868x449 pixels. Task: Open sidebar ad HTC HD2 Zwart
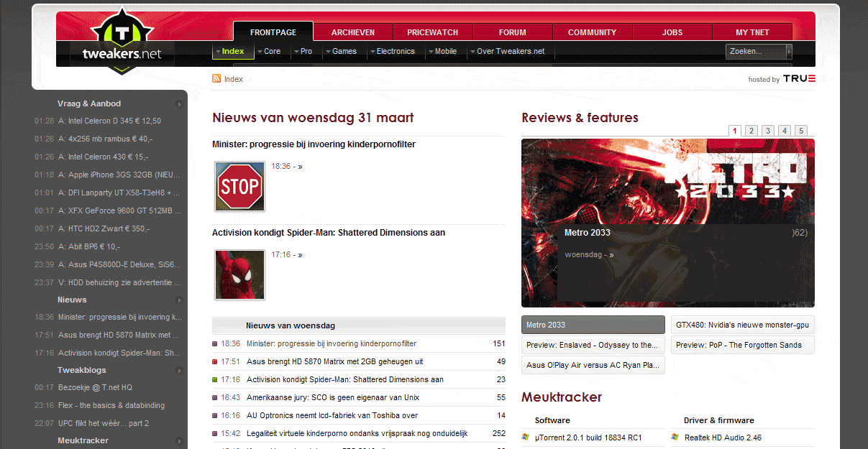pos(104,228)
